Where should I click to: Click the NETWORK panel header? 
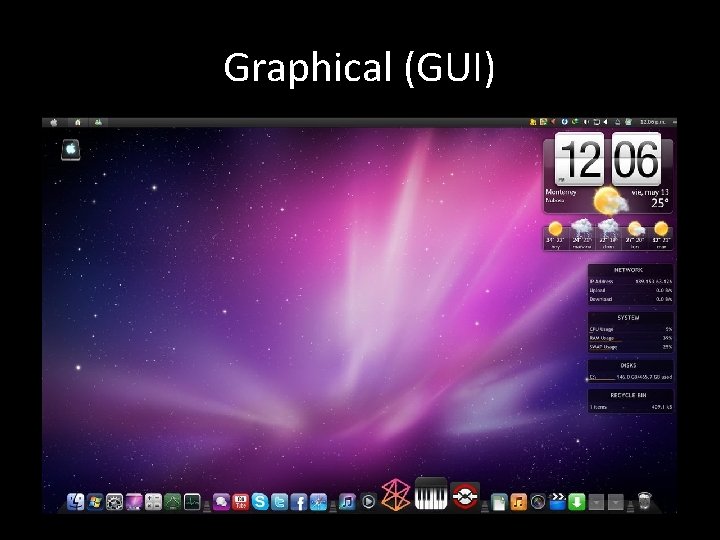point(629,270)
